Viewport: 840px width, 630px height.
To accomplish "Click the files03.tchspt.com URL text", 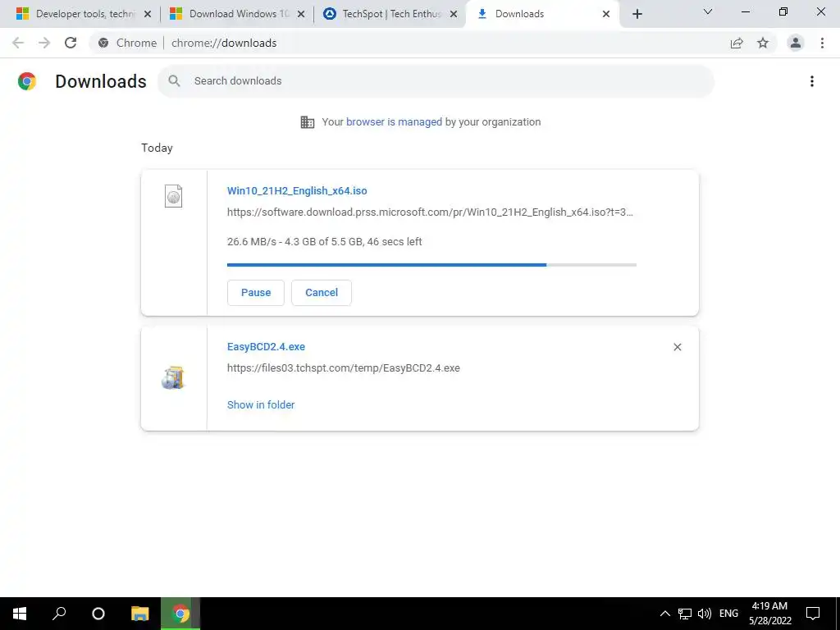I will [x=344, y=368].
